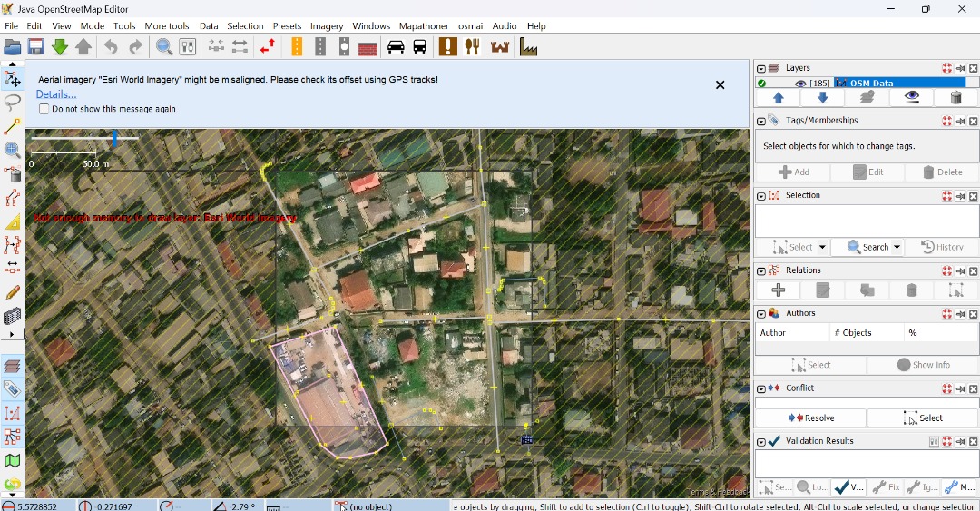Open the castle historic preset icon
Image resolution: width=980 pixels, height=511 pixels.
[499, 47]
